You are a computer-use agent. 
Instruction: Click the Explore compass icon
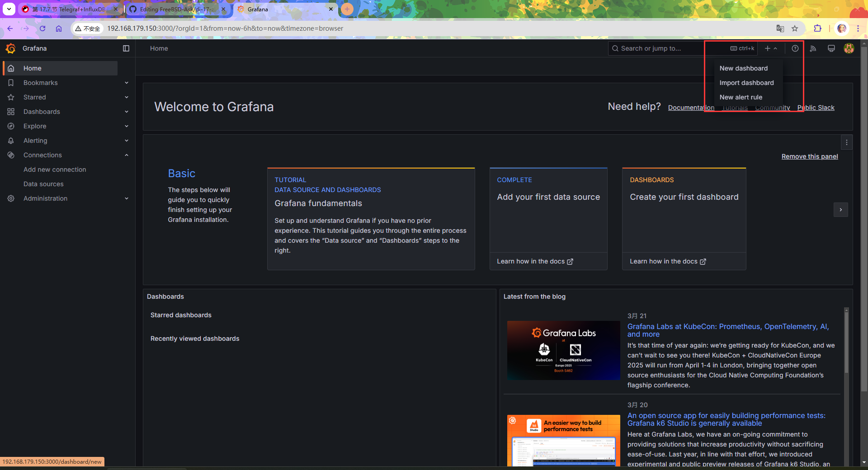coord(11,126)
